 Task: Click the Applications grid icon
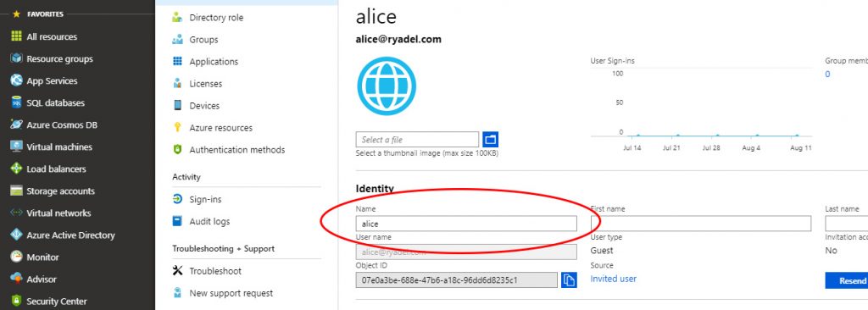click(x=177, y=62)
